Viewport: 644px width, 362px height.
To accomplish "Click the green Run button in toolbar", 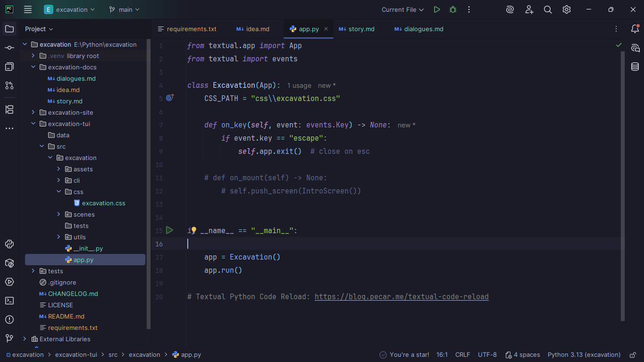I will coord(437,9).
